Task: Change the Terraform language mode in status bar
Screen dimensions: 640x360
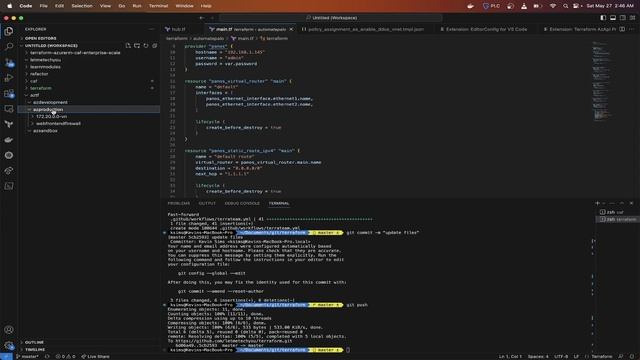Action: pyautogui.click(x=602, y=357)
